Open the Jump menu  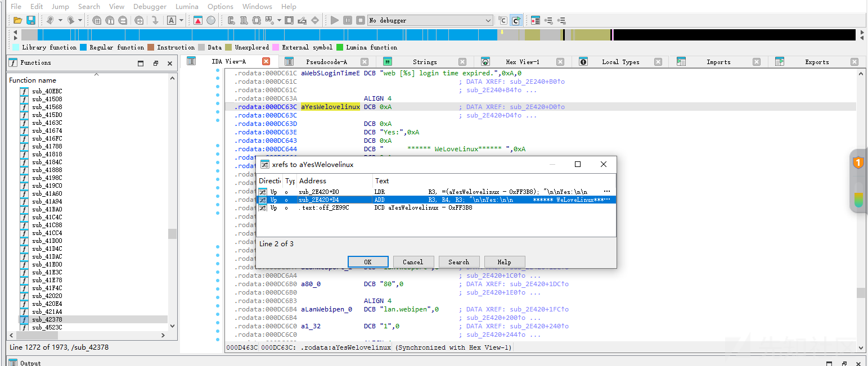click(60, 7)
